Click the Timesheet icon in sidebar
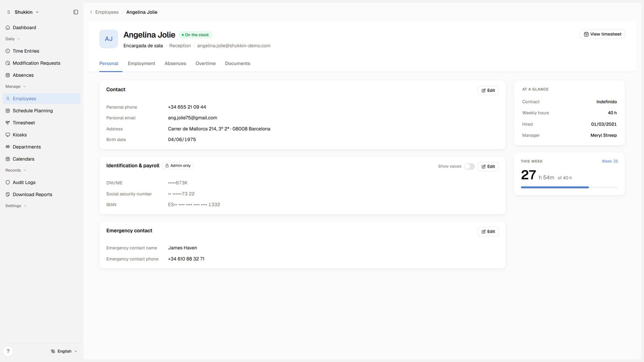The height and width of the screenshot is (362, 644). click(8, 123)
